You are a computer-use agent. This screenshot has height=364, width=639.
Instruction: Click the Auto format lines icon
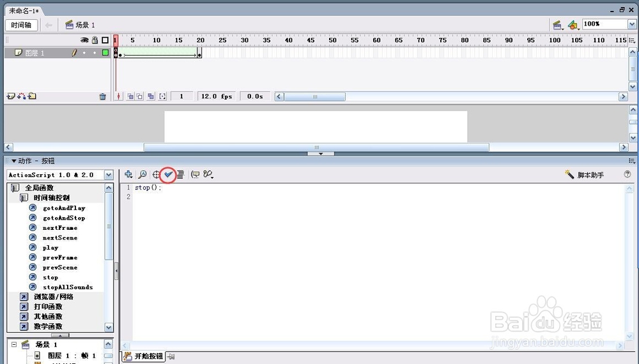pyautogui.click(x=180, y=175)
